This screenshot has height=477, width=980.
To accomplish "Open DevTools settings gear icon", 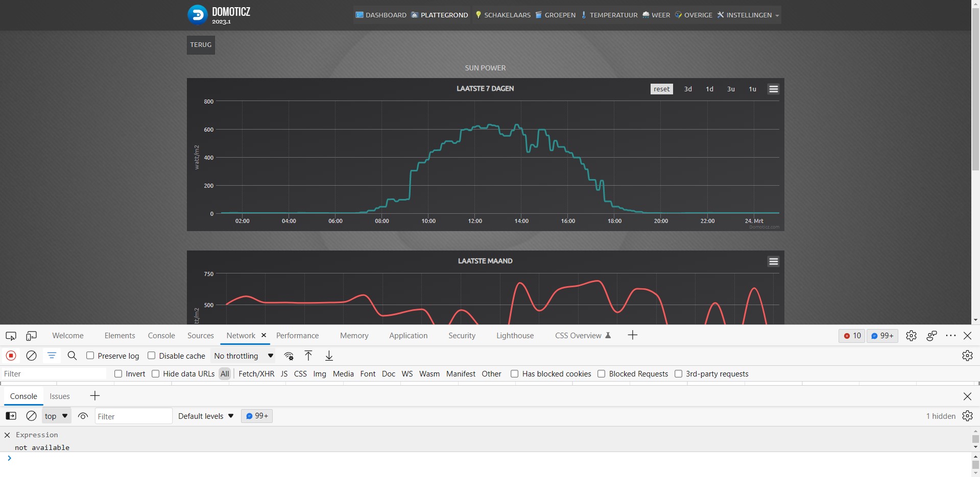I will click(911, 336).
